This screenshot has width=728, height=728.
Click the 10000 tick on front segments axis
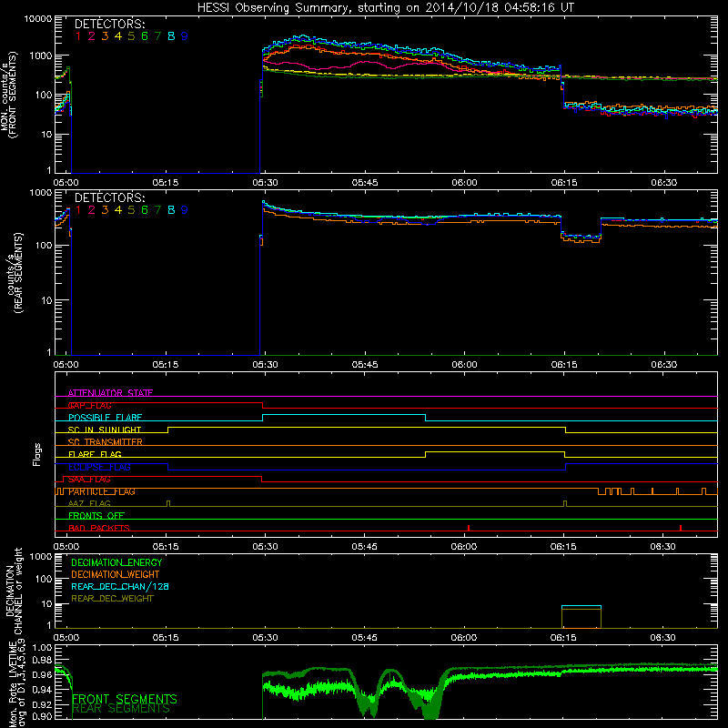tap(38, 18)
